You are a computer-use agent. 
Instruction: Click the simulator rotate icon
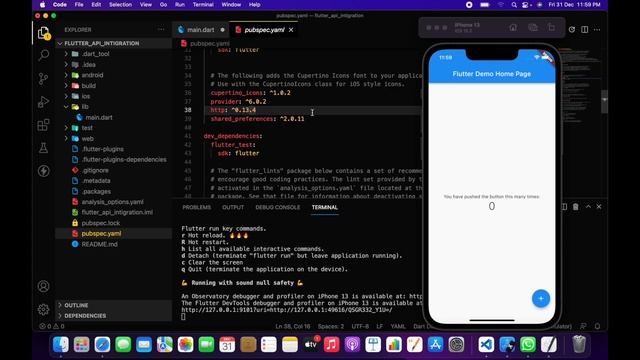tap(551, 28)
